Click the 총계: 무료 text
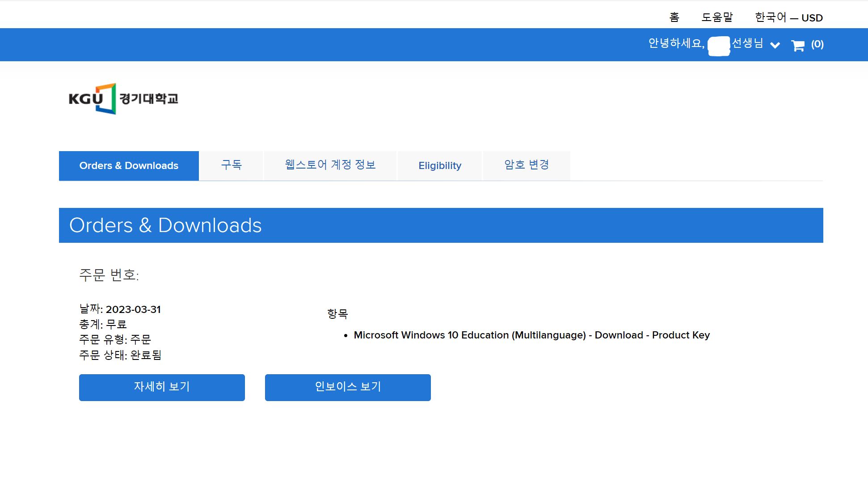Image resolution: width=868 pixels, height=503 pixels. click(103, 324)
